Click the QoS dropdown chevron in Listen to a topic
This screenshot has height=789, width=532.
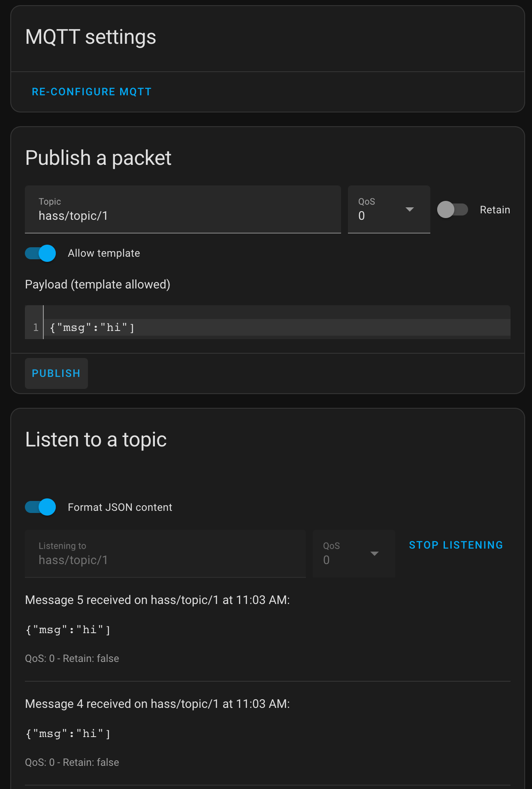374,554
